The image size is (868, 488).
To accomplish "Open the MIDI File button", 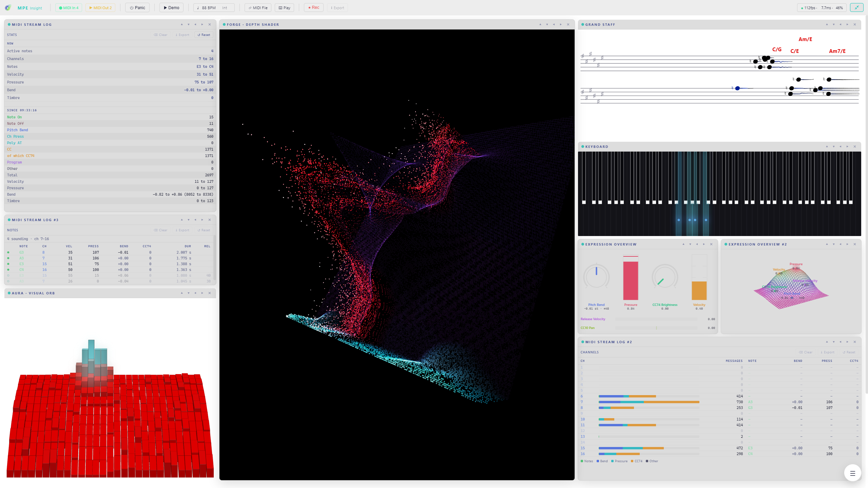I will [258, 7].
